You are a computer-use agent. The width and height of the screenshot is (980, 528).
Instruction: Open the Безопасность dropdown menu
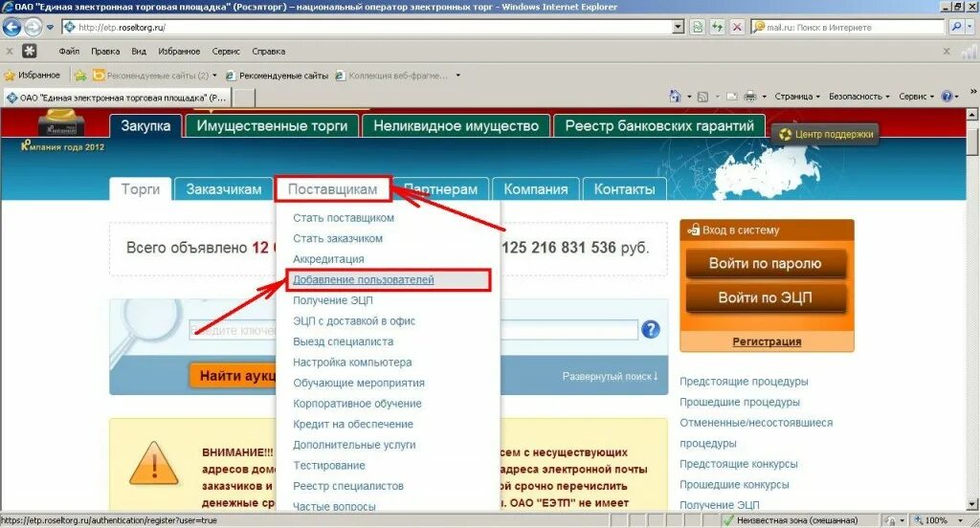point(858,97)
